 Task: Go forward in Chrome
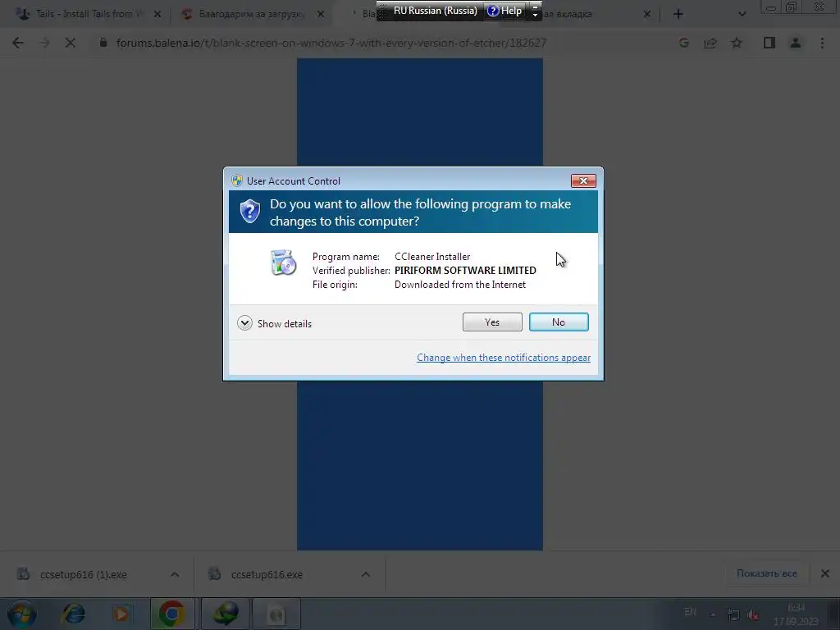tap(44, 43)
